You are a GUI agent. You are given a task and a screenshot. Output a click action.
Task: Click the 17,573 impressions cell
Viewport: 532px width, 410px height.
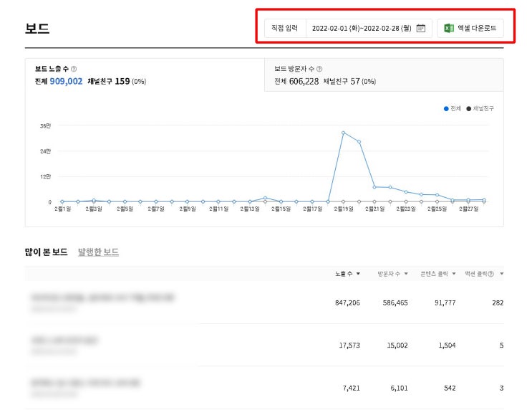(349, 345)
